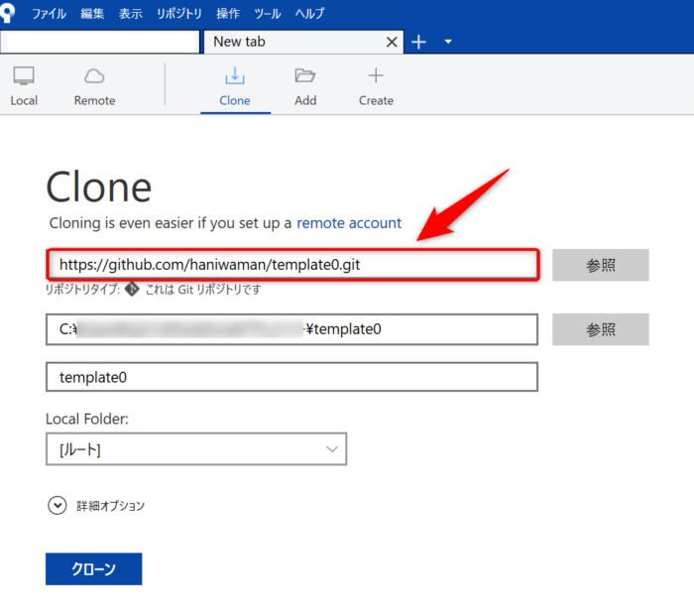Image resolution: width=694 pixels, height=616 pixels.
Task: Click the Create plus icon
Action: pyautogui.click(x=376, y=76)
